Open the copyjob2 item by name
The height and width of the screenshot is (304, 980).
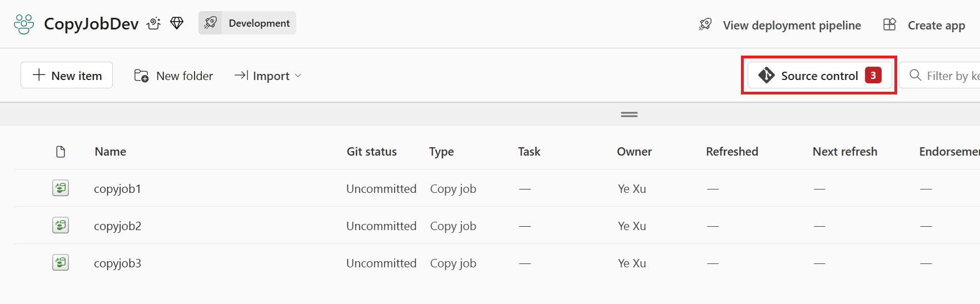click(x=117, y=226)
